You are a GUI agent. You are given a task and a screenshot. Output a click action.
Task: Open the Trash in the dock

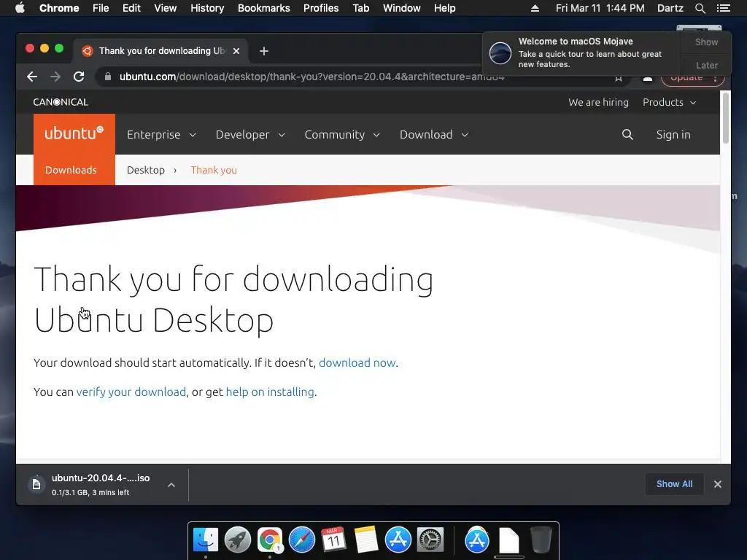click(541, 540)
